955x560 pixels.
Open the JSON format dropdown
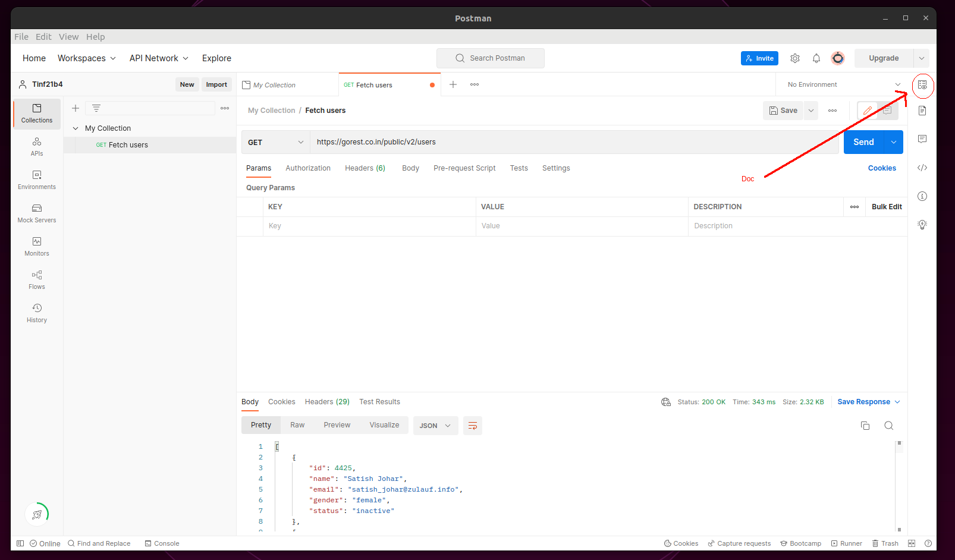[x=435, y=426]
